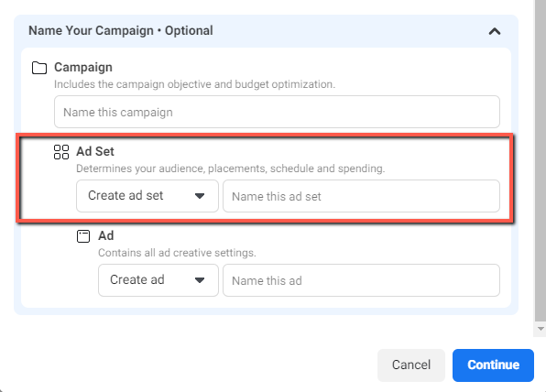Cancel the campaign naming dialog
This screenshot has width=546, height=392.
click(x=411, y=365)
